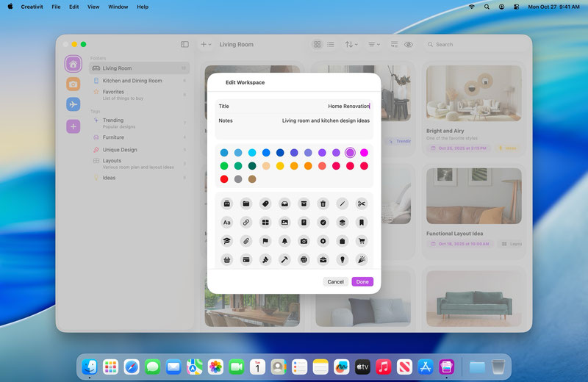Select the trash can workspace icon
This screenshot has width=588, height=382.
tap(323, 203)
